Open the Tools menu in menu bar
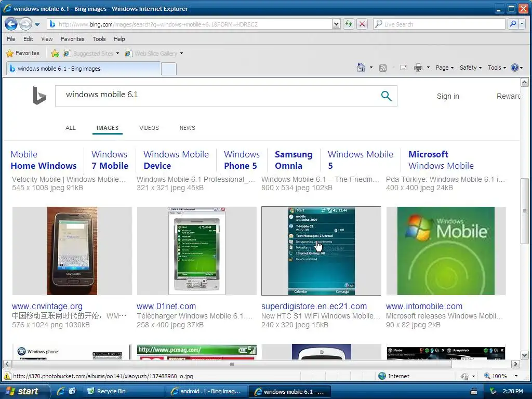The width and height of the screenshot is (532, 399). point(99,39)
